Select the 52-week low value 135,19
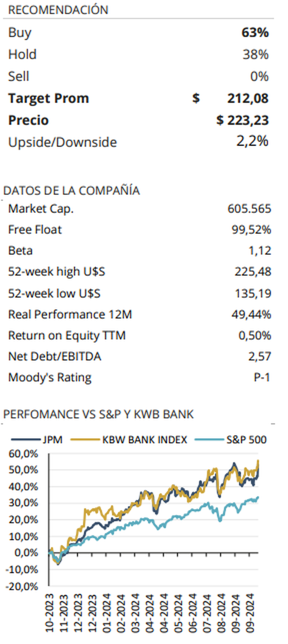 click(x=253, y=293)
